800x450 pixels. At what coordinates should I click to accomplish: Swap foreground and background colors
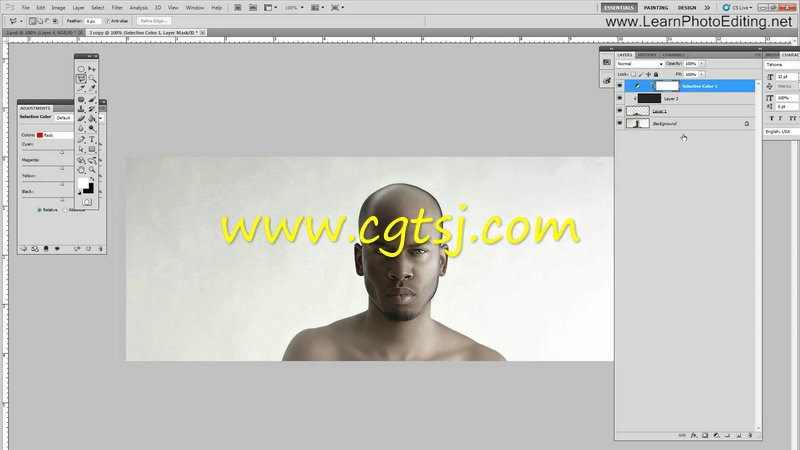pyautogui.click(x=92, y=179)
